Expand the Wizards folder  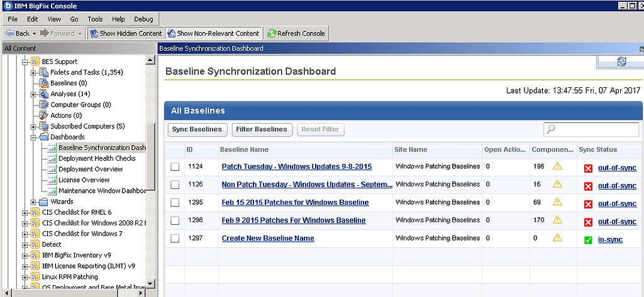click(x=33, y=202)
